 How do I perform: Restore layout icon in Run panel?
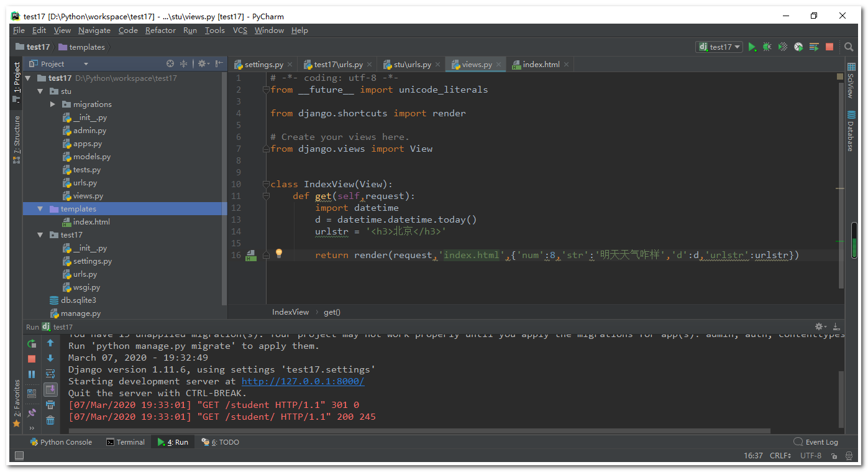coord(32,394)
